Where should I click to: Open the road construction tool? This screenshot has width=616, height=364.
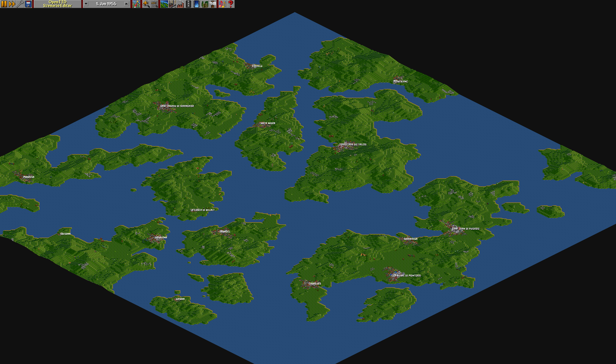(x=188, y=4)
